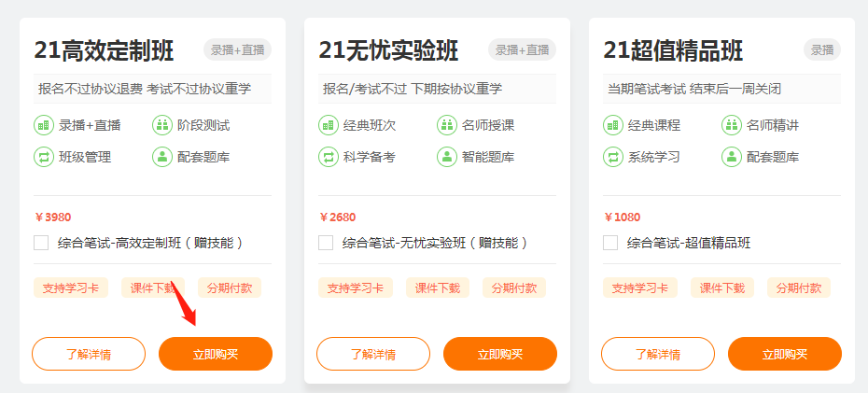This screenshot has height=393, width=868.
Task: Buy the 21超值精品班 course now
Action: [784, 354]
